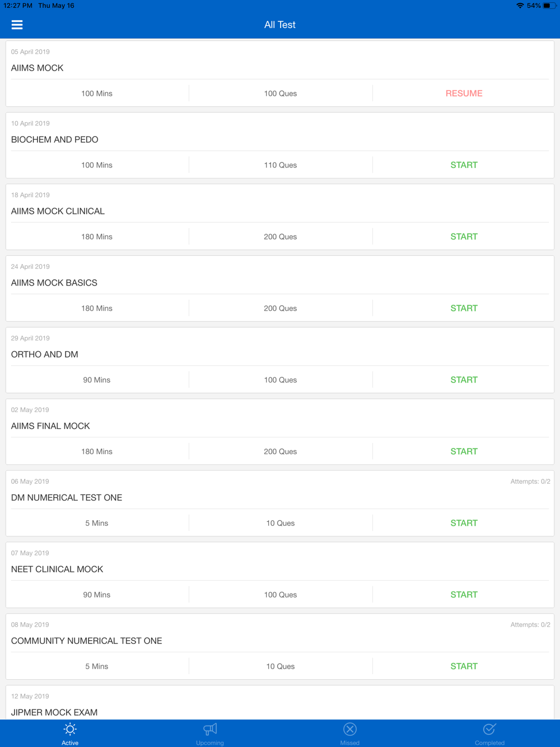Open the hamburger menu icon
Viewport: 560px width, 747px height.
coord(17,25)
